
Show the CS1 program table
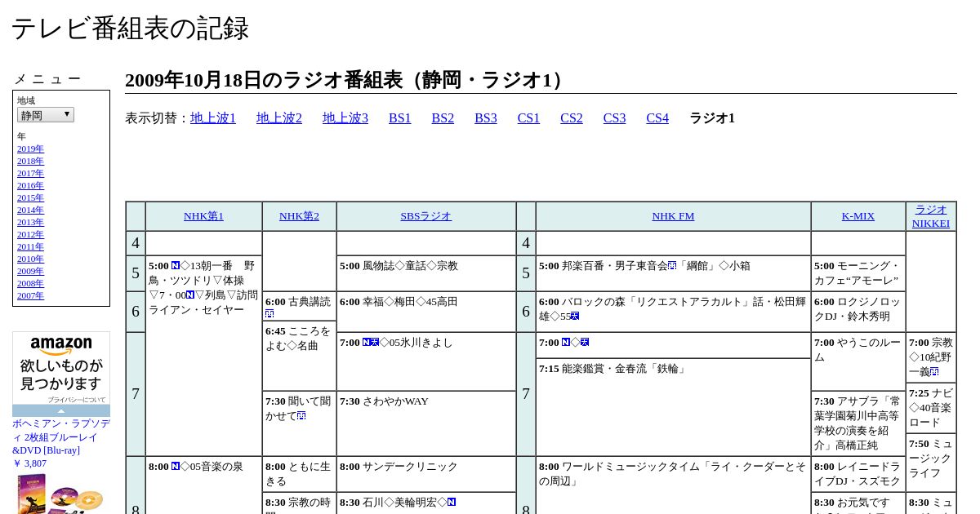tap(528, 118)
